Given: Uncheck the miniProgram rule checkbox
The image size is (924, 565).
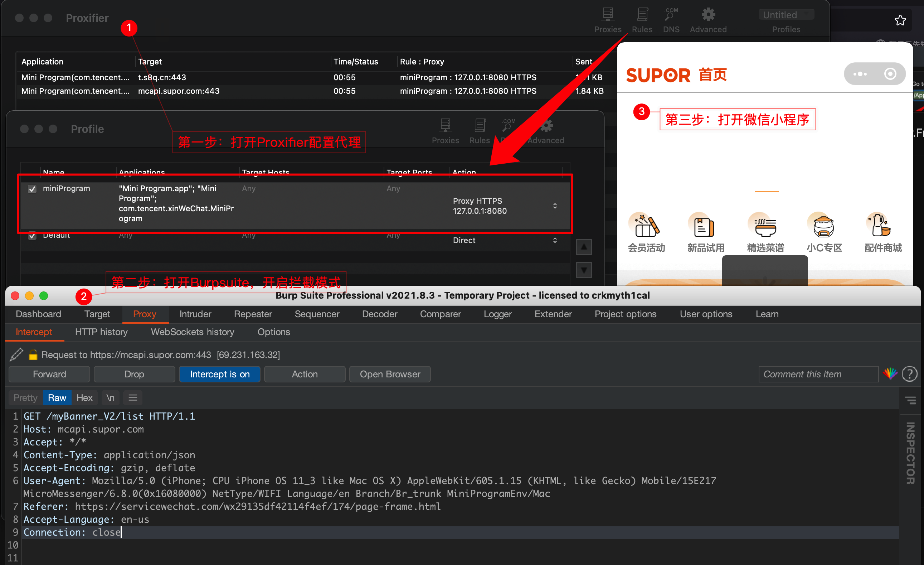Looking at the screenshot, I should (x=32, y=189).
